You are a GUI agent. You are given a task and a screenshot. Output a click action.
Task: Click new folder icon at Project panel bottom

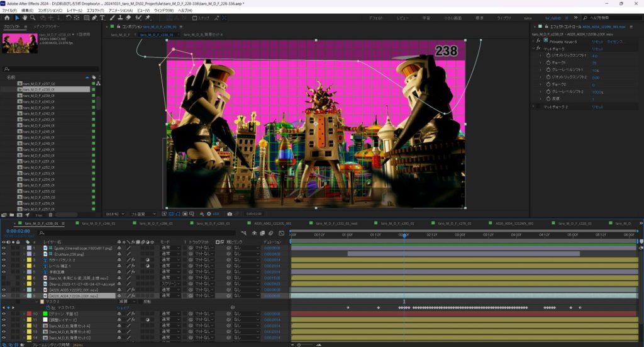tap(12, 215)
